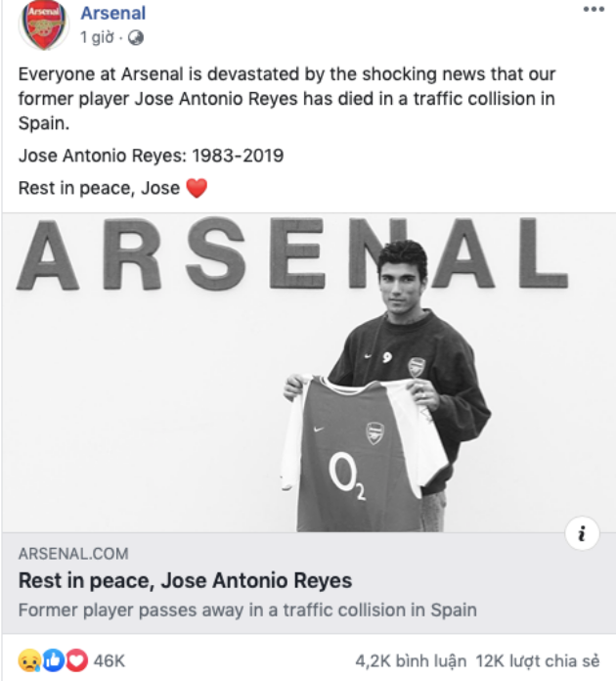This screenshot has width=616, height=681.
Task: Open the 4,2K bình luận comments
Action: tap(412, 660)
